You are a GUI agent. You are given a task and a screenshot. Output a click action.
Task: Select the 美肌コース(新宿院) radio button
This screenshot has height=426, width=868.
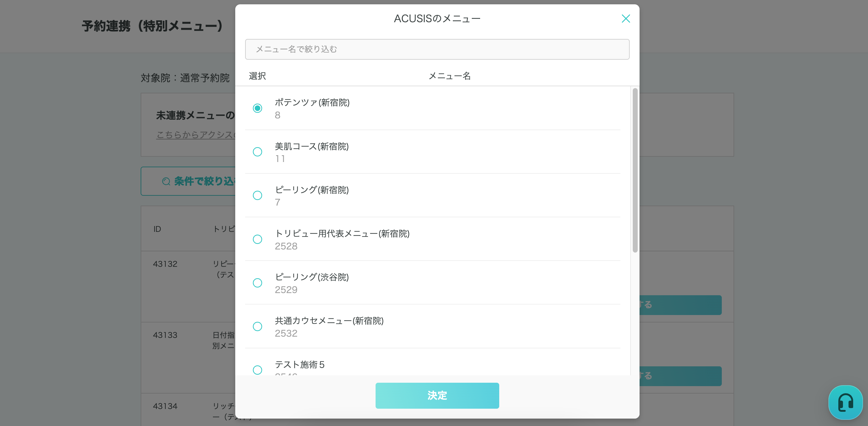coord(257,152)
